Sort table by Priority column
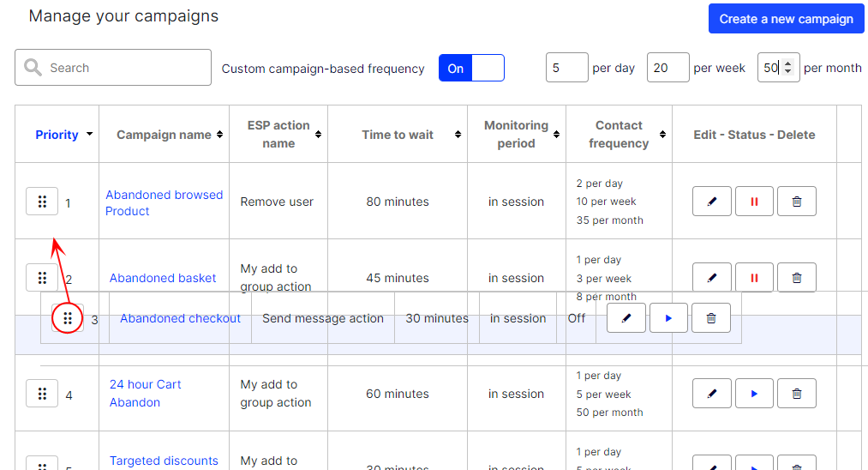The image size is (868, 470). click(x=63, y=135)
